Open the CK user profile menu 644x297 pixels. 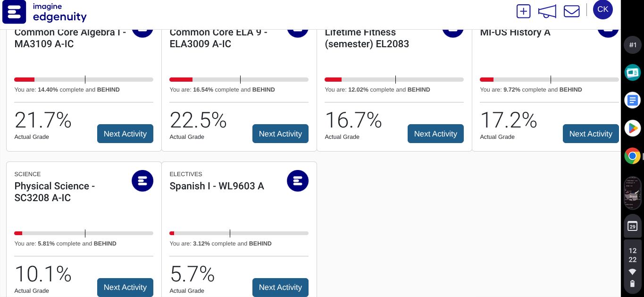602,10
